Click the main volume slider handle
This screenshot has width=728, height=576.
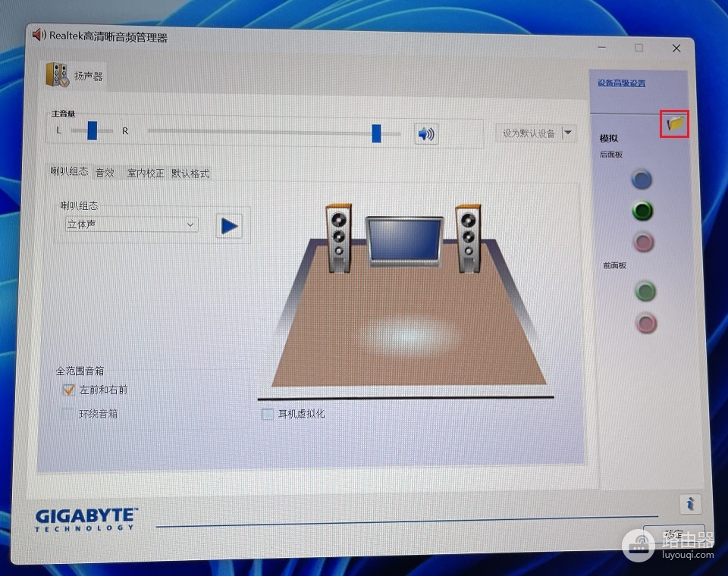click(x=377, y=133)
